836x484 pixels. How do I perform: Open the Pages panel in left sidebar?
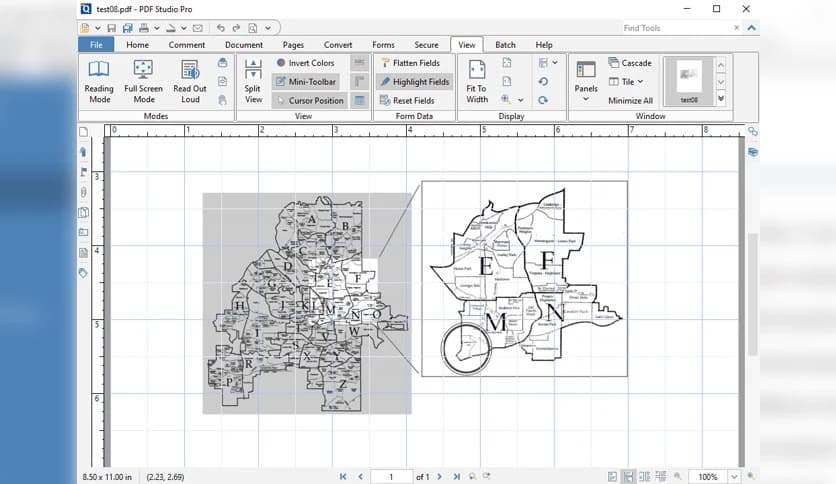pos(84,132)
